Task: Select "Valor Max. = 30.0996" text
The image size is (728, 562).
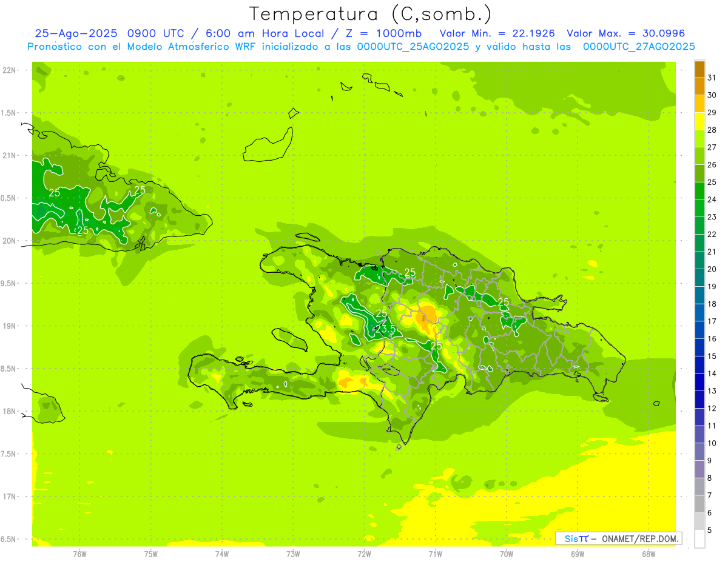Action: pos(625,34)
